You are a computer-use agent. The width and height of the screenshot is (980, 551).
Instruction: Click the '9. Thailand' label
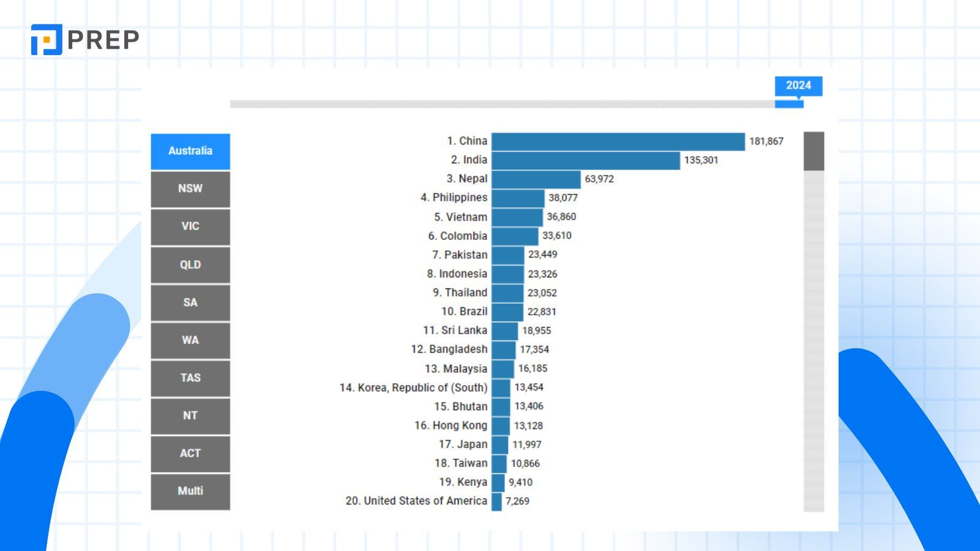460,293
